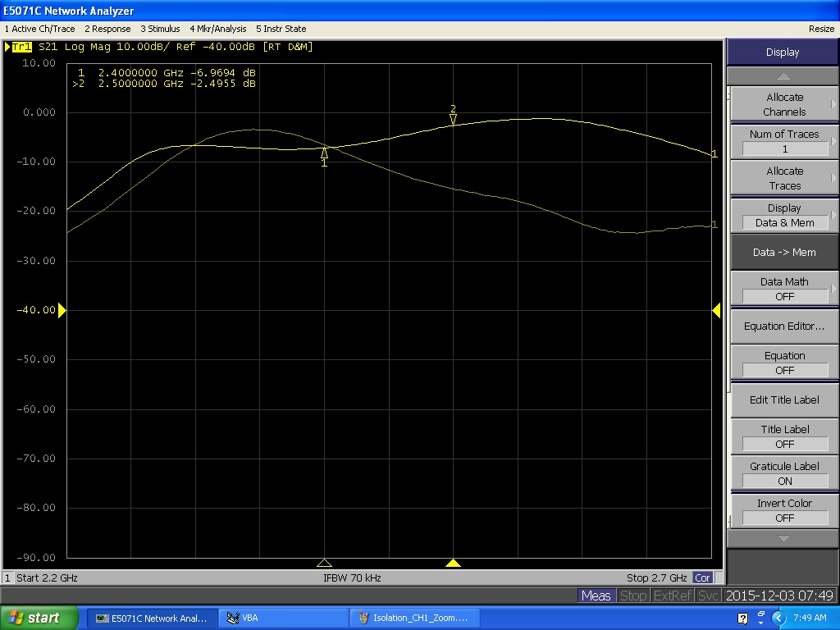Click marker 1 triangle on the trace
The width and height of the screenshot is (840, 630).
pos(324,153)
